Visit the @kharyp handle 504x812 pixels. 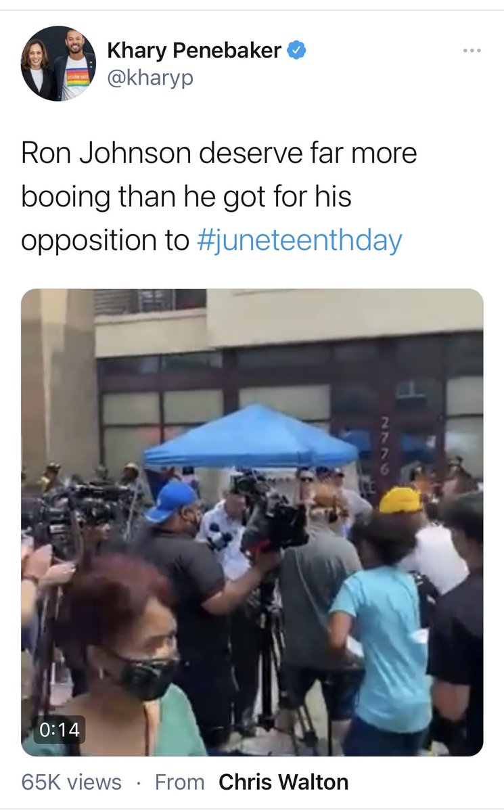(x=150, y=78)
